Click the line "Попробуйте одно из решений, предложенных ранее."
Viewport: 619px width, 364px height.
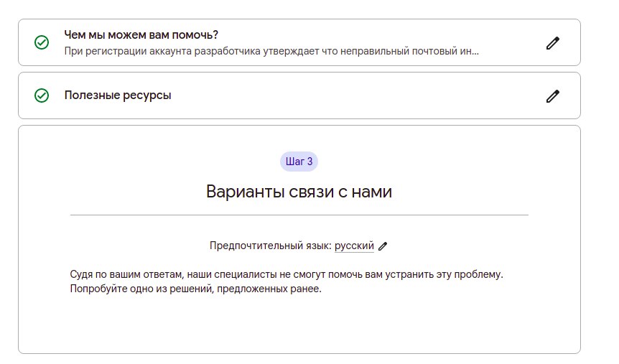pyautogui.click(x=195, y=289)
